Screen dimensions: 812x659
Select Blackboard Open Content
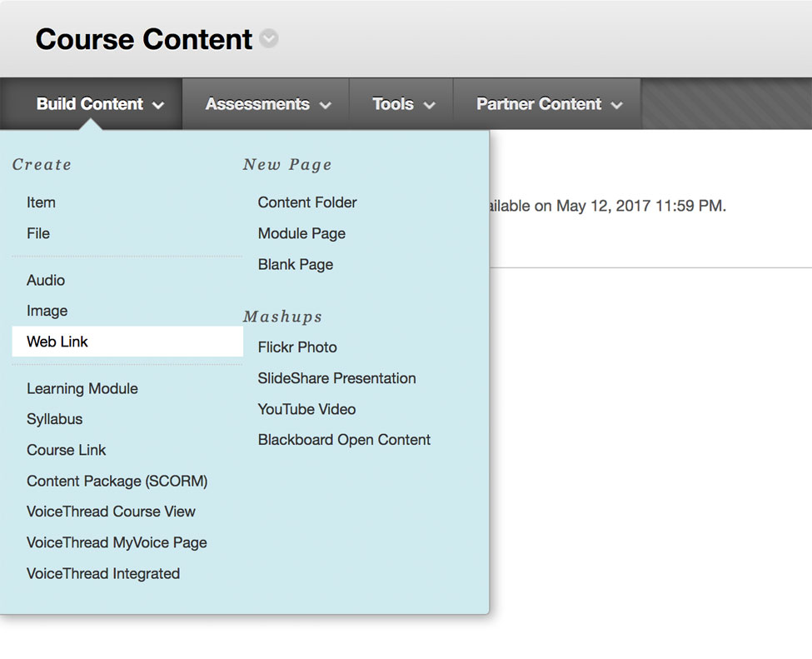(x=344, y=440)
